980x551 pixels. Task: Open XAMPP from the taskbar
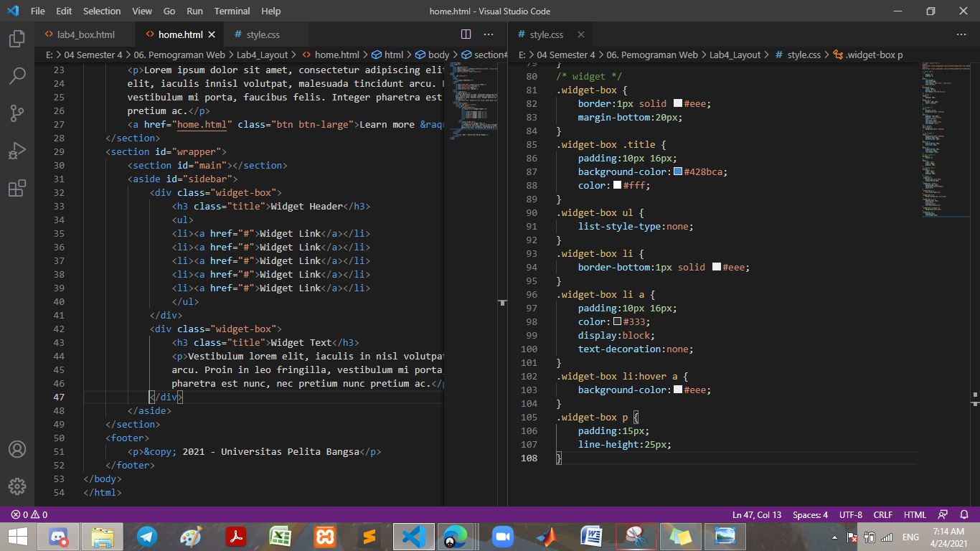[324, 537]
